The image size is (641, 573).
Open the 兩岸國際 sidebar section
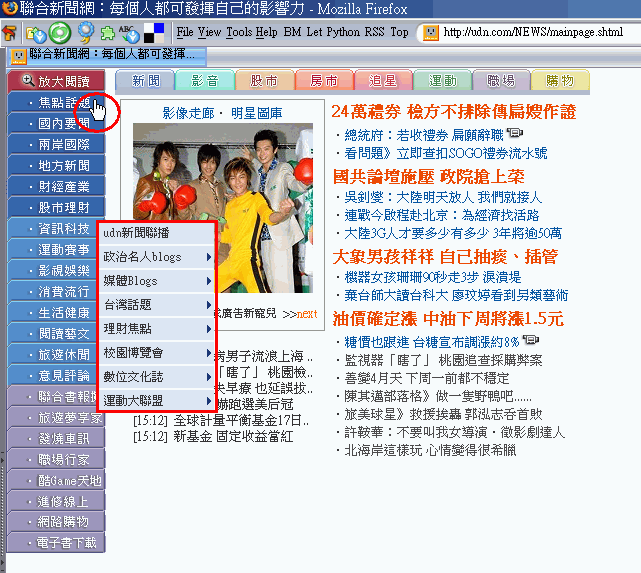click(x=56, y=145)
